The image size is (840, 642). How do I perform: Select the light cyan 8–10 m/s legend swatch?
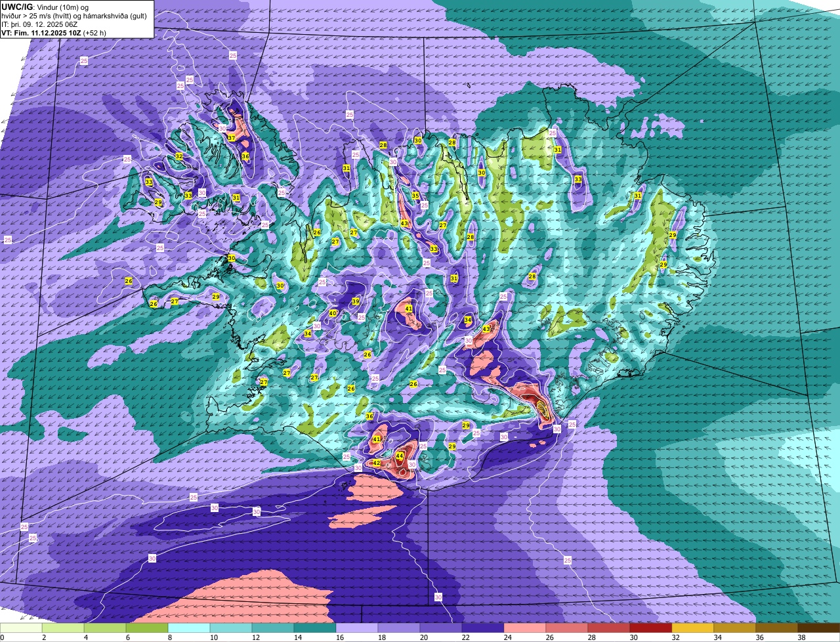pos(189,628)
